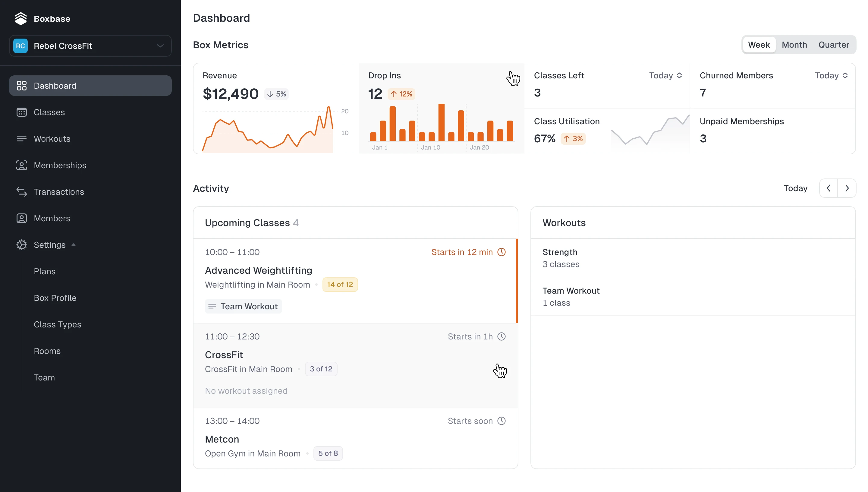Go to next day in Activity
Viewport: 868px width, 492px height.
(847, 188)
